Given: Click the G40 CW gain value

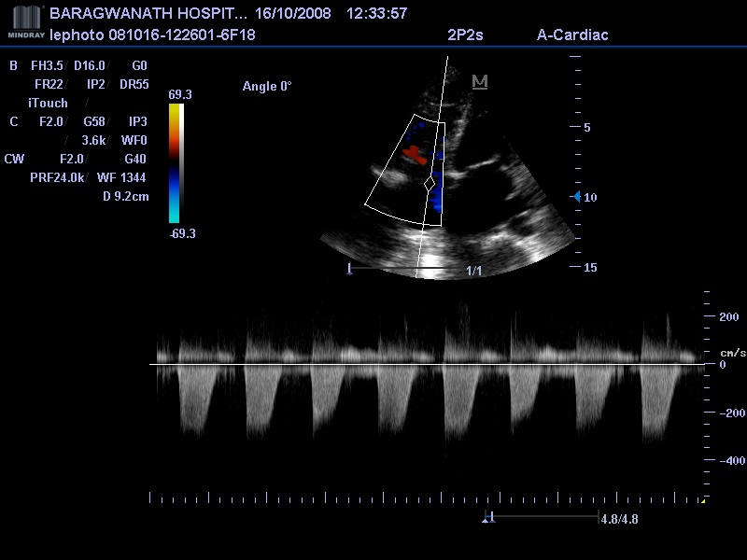Looking at the screenshot, I should [x=135, y=159].
